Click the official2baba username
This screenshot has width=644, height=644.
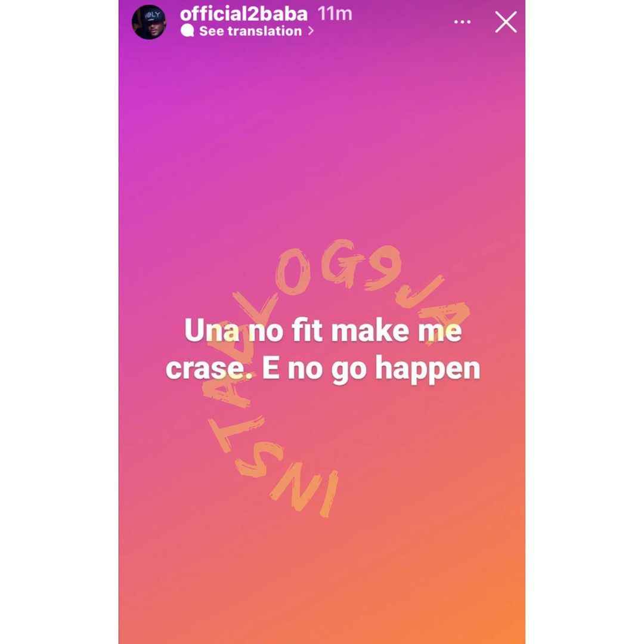pos(243,14)
